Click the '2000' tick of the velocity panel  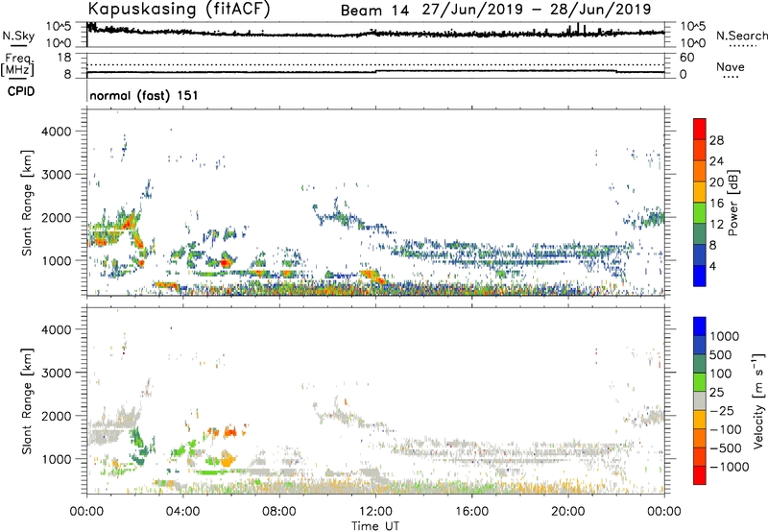56,416
